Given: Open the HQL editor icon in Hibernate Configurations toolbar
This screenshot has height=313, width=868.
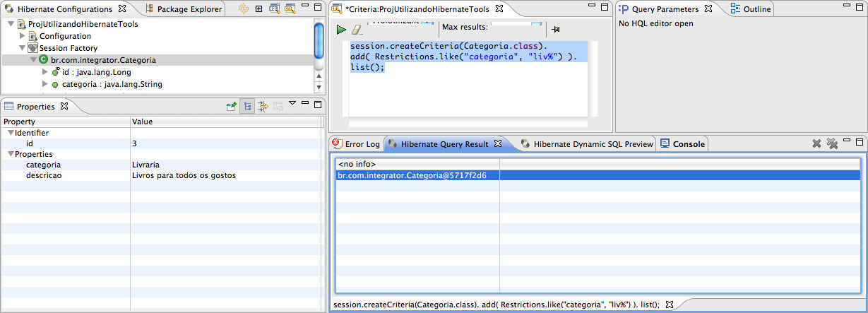Looking at the screenshot, I should [274, 9].
